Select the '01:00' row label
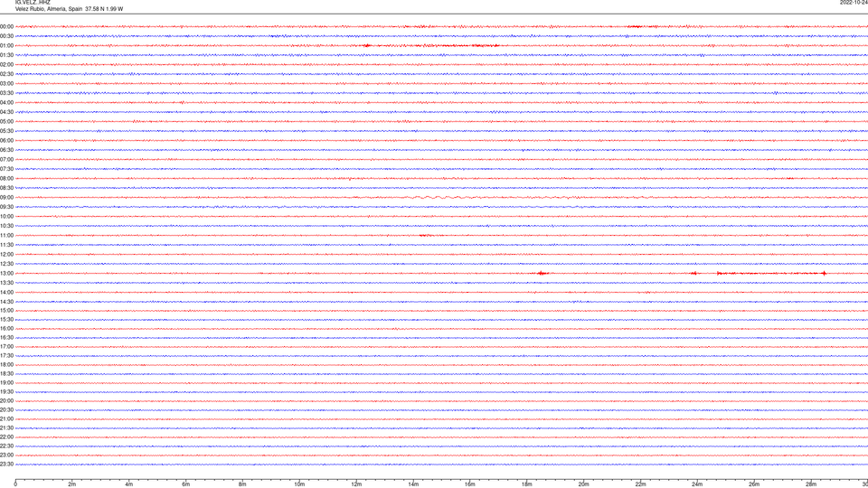 [x=6, y=46]
